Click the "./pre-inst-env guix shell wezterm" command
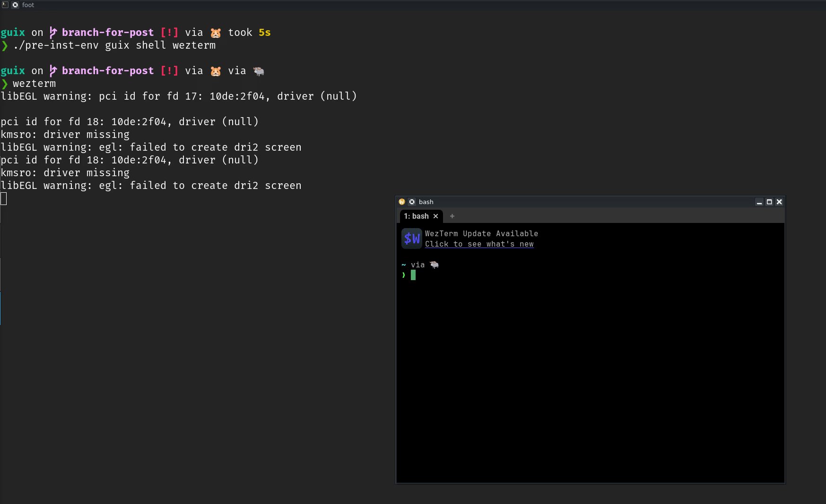The height and width of the screenshot is (504, 826). coord(114,45)
